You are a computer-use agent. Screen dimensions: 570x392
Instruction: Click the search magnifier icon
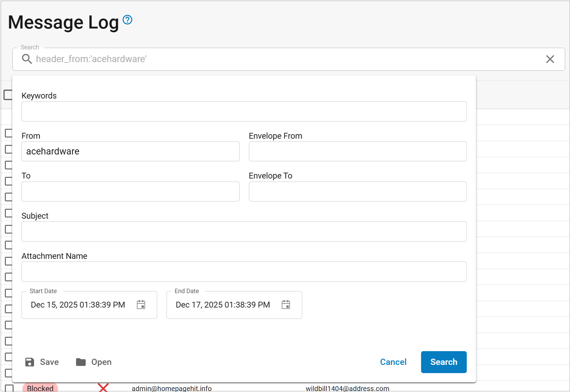click(27, 59)
